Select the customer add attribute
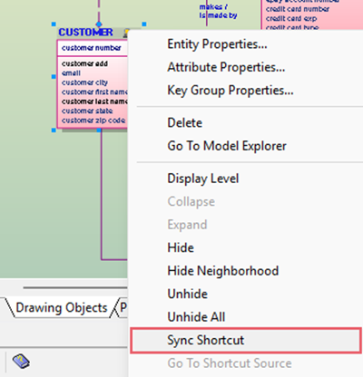This screenshot has height=377, width=363. point(85,64)
